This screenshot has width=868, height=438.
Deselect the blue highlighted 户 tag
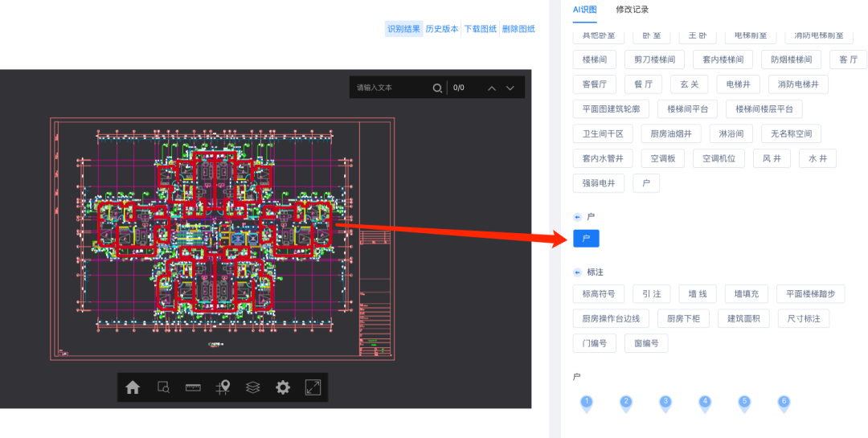click(586, 239)
